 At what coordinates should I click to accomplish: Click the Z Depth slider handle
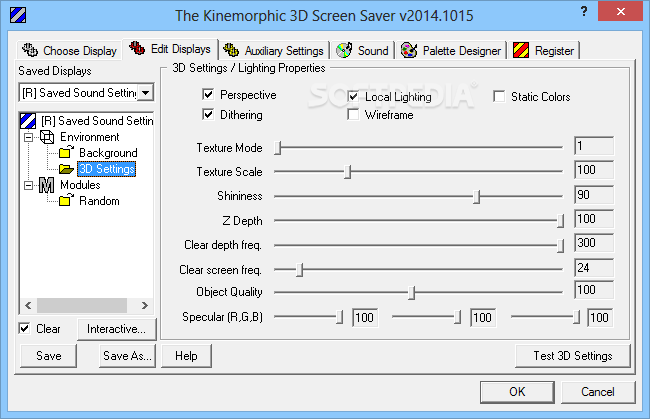[x=560, y=220]
